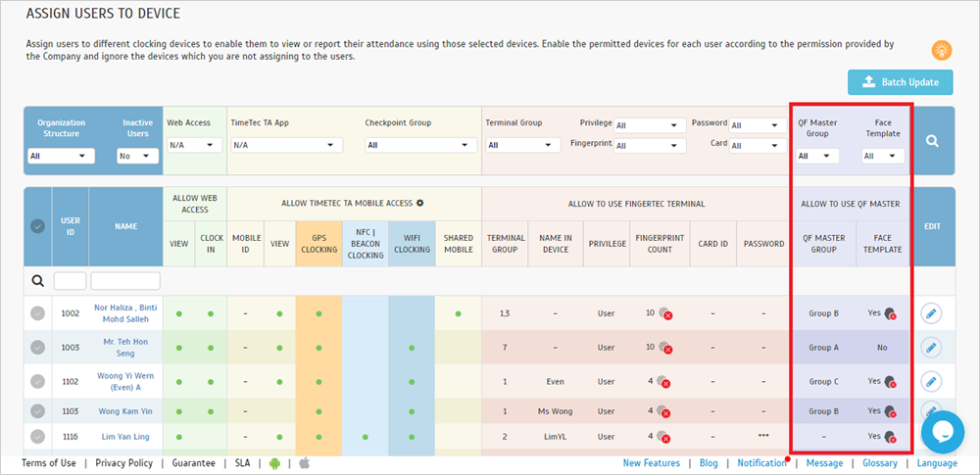
Task: Toggle the select-all checkbox in table header
Action: coord(37,226)
